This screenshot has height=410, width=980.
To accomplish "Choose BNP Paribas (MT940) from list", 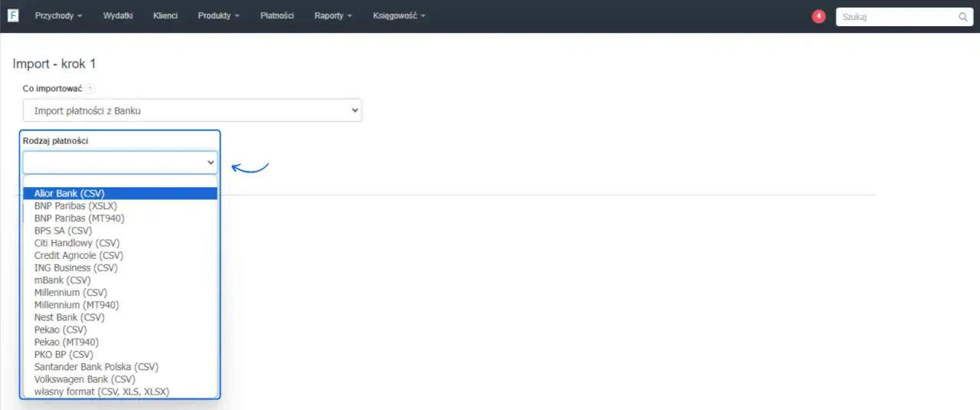I will (120, 218).
